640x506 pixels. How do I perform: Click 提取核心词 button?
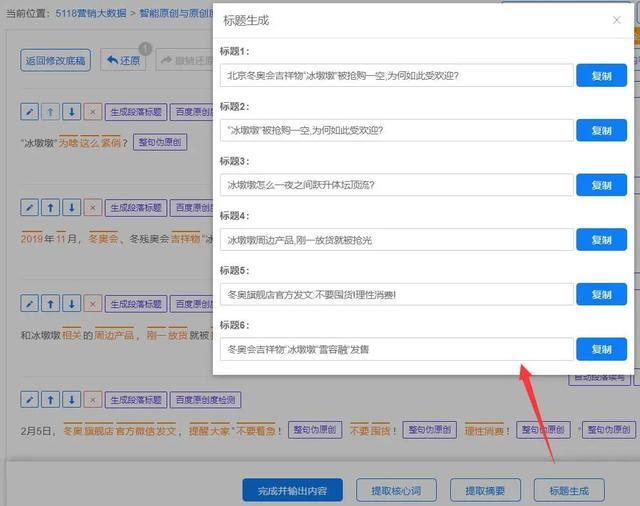396,490
